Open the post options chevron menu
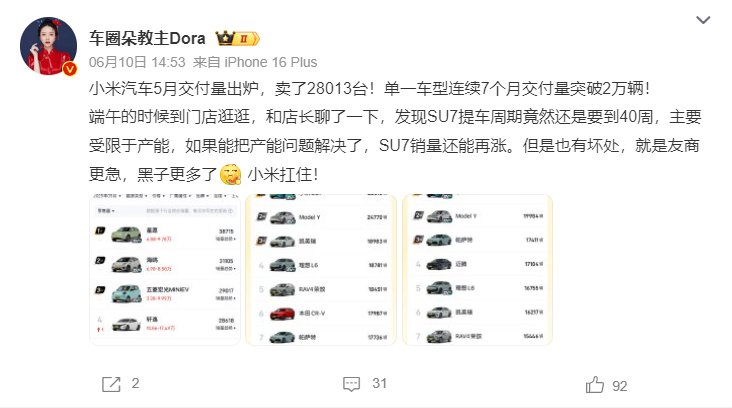The height and width of the screenshot is (408, 732). 703,20
